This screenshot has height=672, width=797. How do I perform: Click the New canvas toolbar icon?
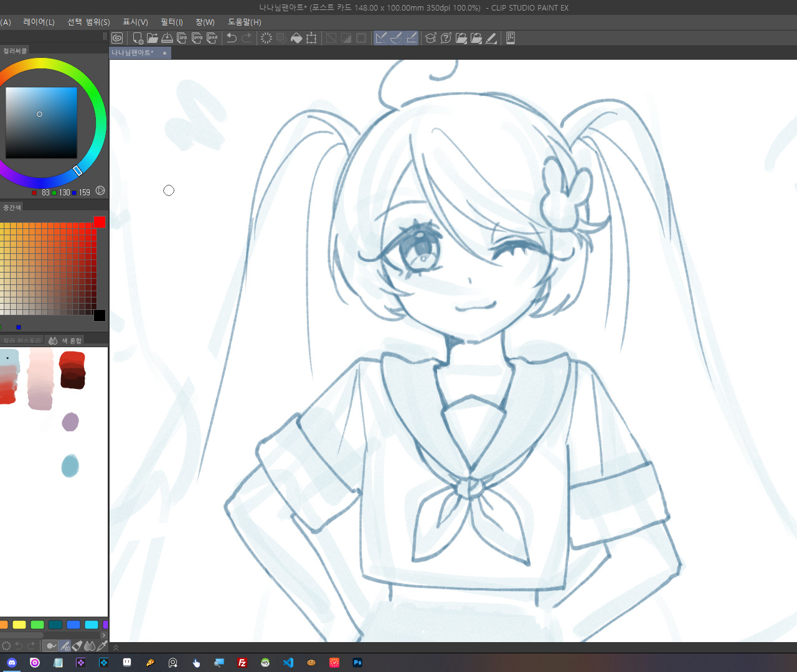coord(138,38)
